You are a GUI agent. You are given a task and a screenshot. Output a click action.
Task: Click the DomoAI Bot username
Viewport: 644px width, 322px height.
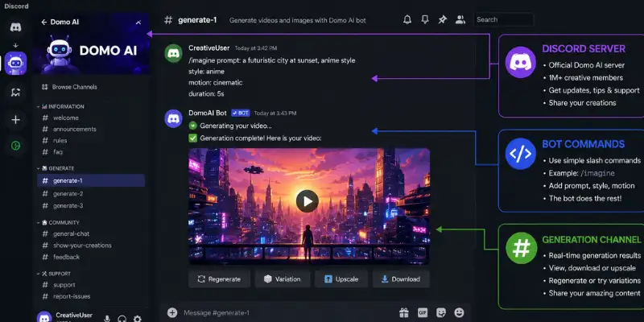[x=208, y=113]
